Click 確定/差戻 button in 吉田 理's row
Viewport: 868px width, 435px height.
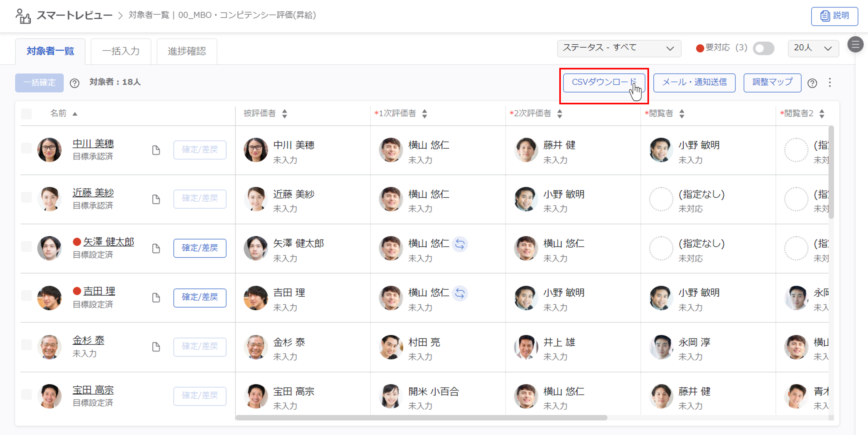point(200,297)
